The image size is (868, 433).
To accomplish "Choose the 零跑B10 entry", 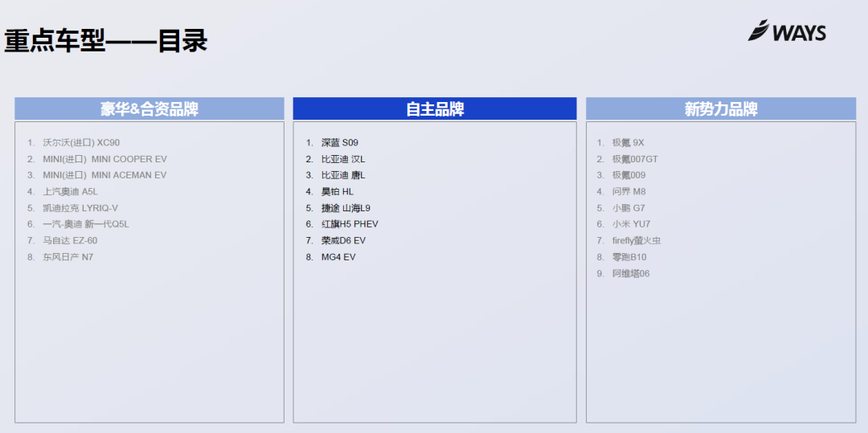I will pos(629,257).
